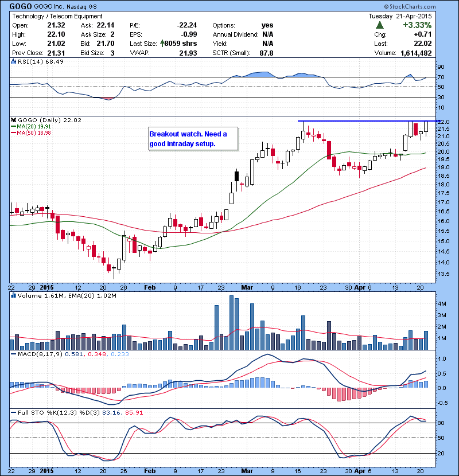This screenshot has height=476, width=459.
Task: Click the SCTR (Small) value 87.8
Action: (x=266, y=53)
